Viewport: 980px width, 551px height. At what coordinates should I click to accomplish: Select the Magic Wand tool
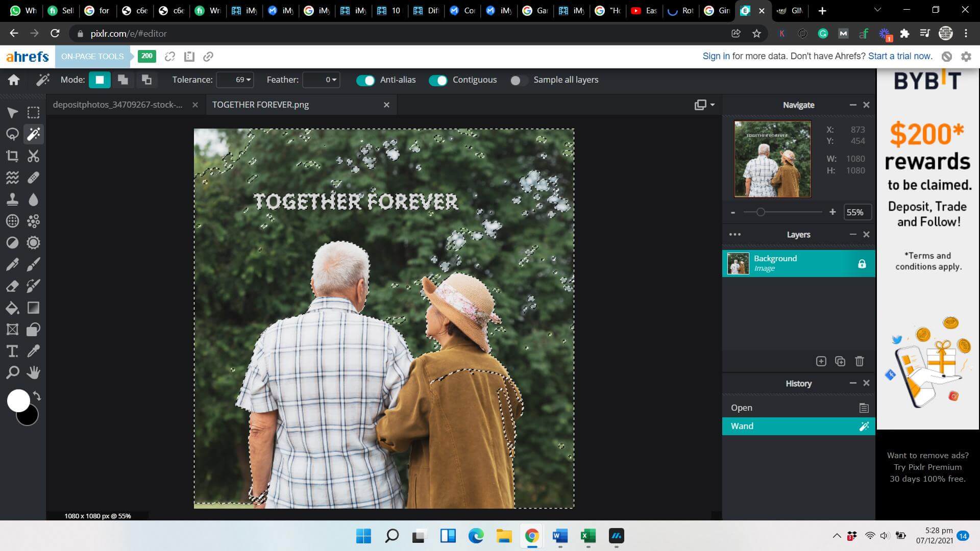[x=33, y=135]
